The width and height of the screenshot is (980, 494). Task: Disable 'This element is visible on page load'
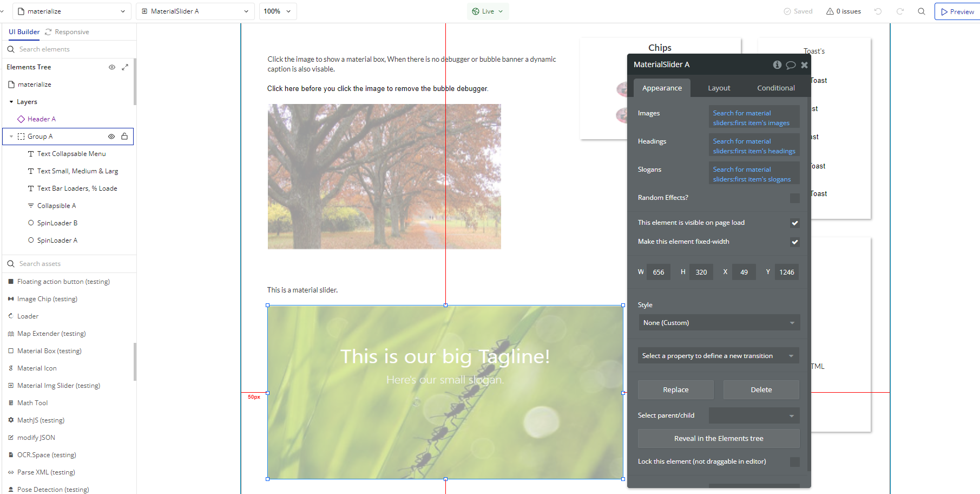tap(794, 223)
